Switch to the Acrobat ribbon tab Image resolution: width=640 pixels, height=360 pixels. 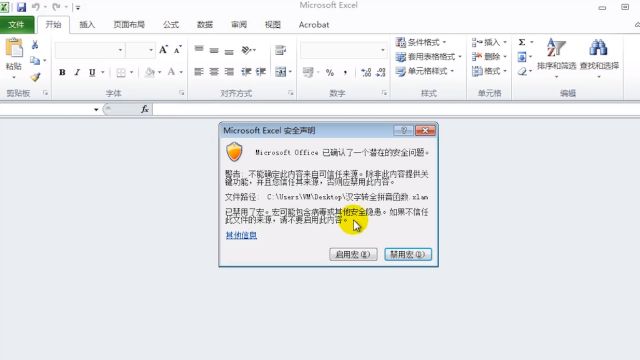[313, 24]
